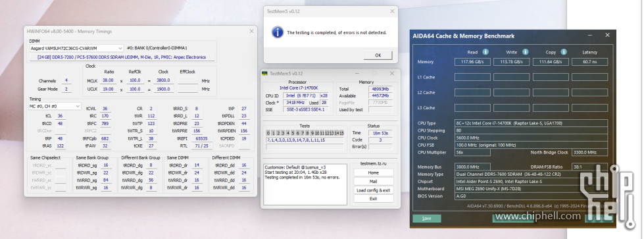Screen dimensions: 644x239
Task: Click the RTL value field showing 71 / 25
Action: [x=201, y=146]
